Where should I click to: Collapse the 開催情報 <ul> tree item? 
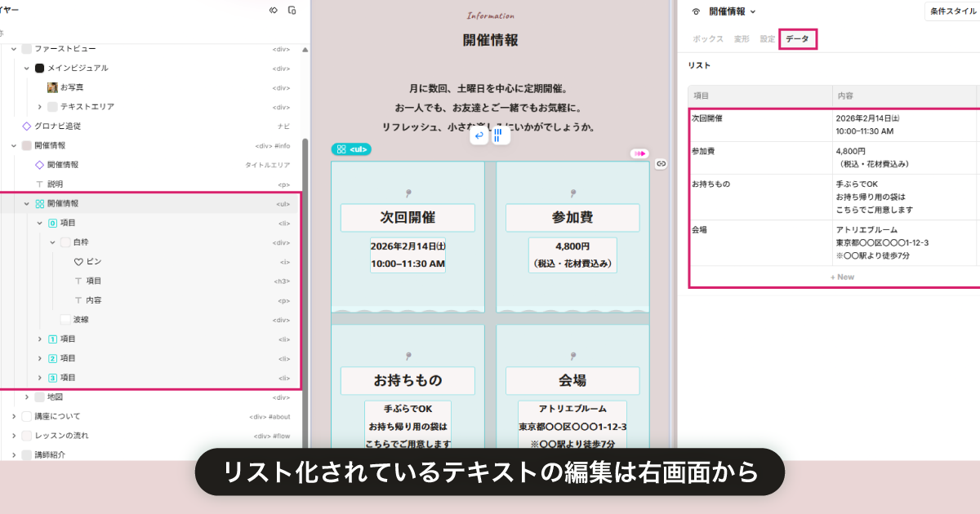tap(27, 202)
